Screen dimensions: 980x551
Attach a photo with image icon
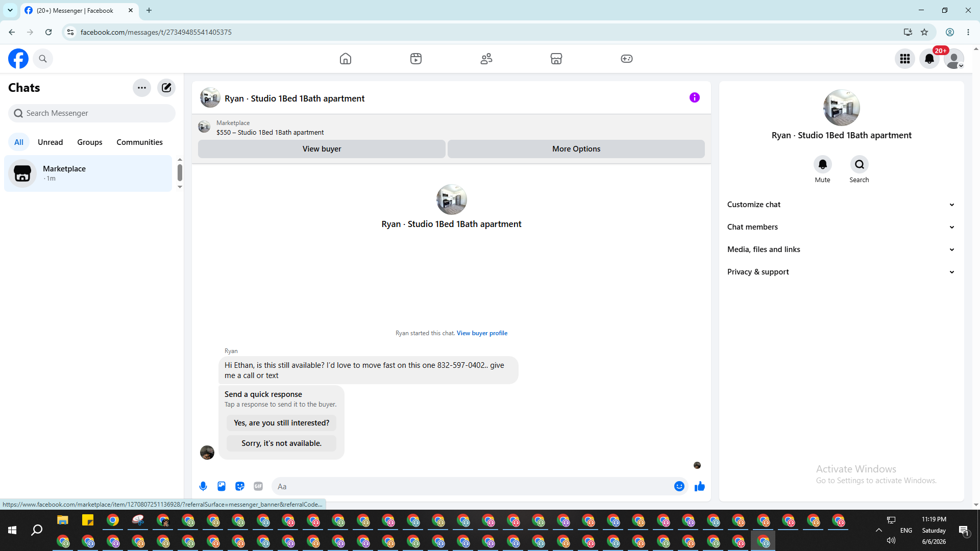[x=222, y=486]
